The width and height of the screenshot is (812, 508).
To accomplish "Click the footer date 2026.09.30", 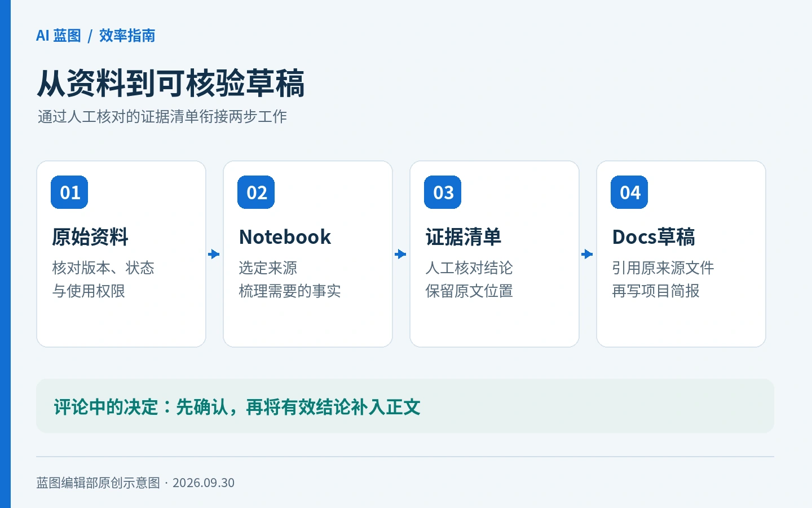I will pyautogui.click(x=204, y=483).
